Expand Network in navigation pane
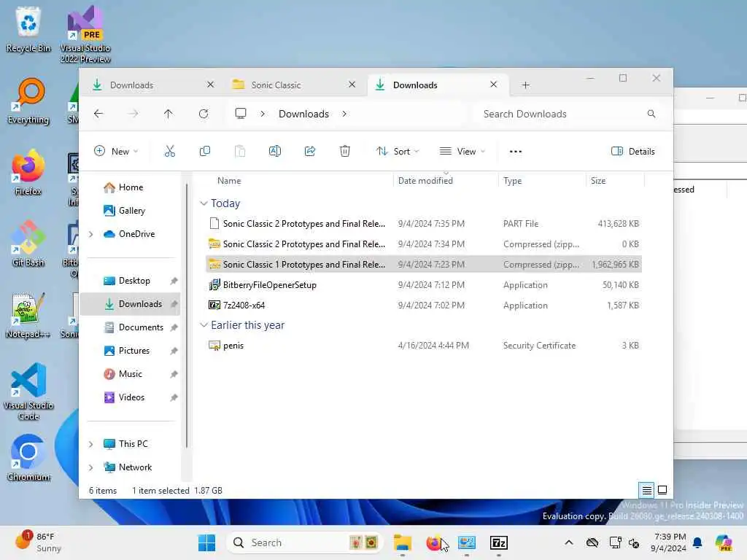Viewport: 747px width, 560px height. click(90, 467)
